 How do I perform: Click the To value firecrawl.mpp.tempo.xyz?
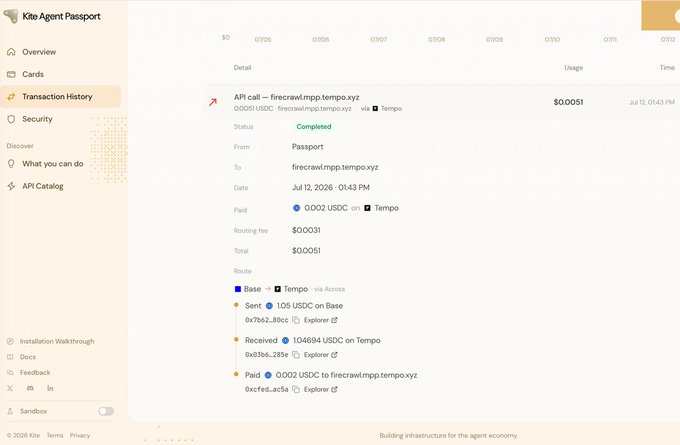pyautogui.click(x=335, y=167)
